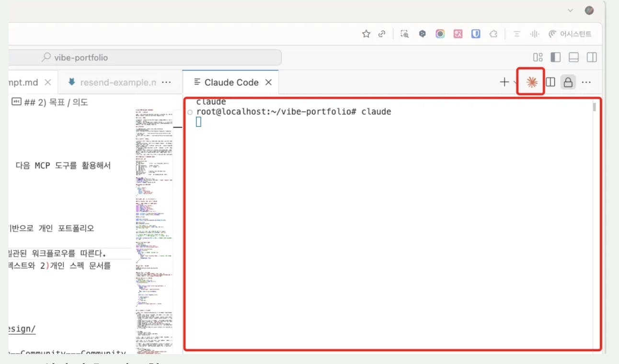This screenshot has height=364, width=619.
Task: Open the Customize Layout icon
Action: pyautogui.click(x=538, y=57)
